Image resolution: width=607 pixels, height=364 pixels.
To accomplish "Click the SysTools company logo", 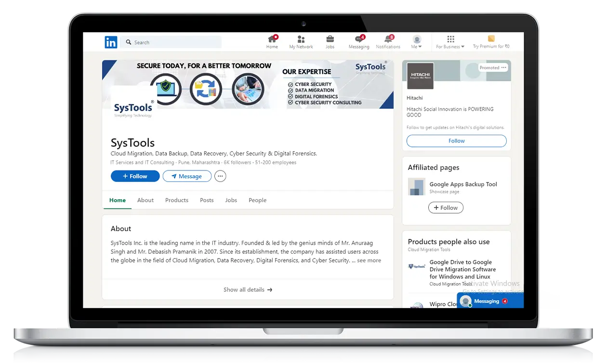I will pyautogui.click(x=133, y=108).
